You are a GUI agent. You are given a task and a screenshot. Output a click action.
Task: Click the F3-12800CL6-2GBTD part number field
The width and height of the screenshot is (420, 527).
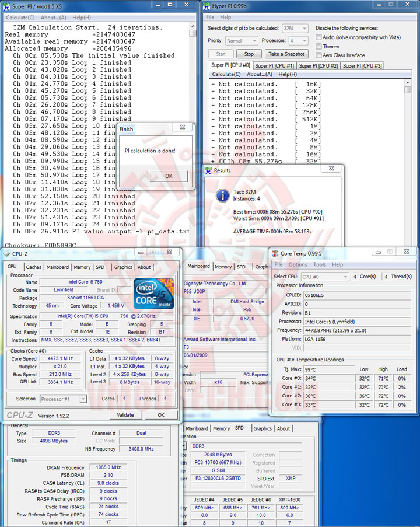pyautogui.click(x=218, y=478)
